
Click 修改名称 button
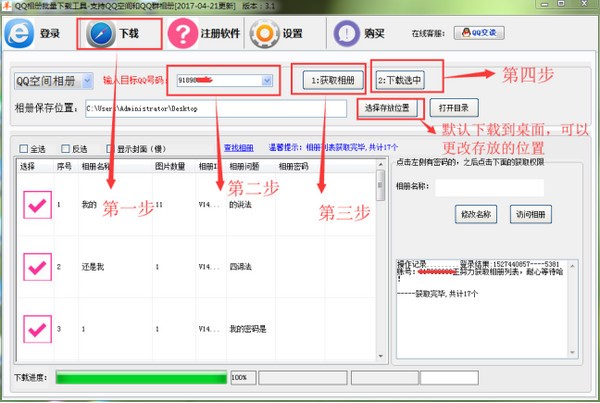point(476,214)
